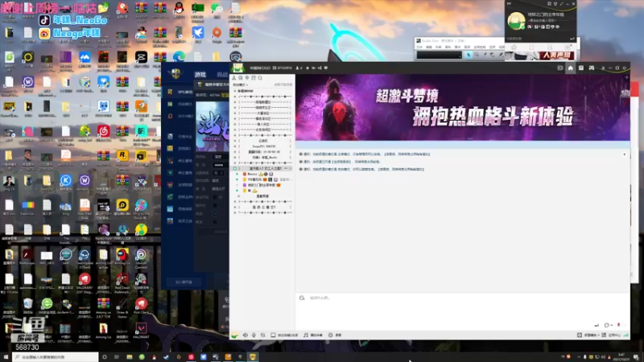Click the star favorite icon in channel header
Screen dimensions: 644x362
[x=307, y=68]
